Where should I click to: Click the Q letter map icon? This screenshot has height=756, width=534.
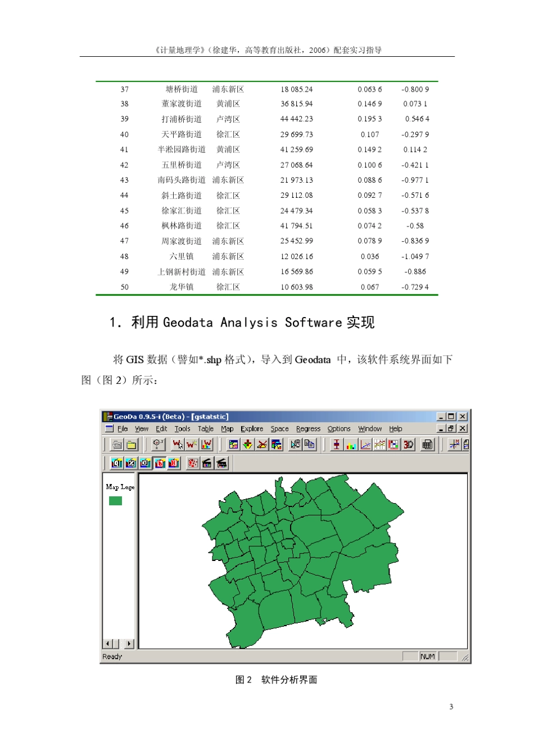point(117,463)
